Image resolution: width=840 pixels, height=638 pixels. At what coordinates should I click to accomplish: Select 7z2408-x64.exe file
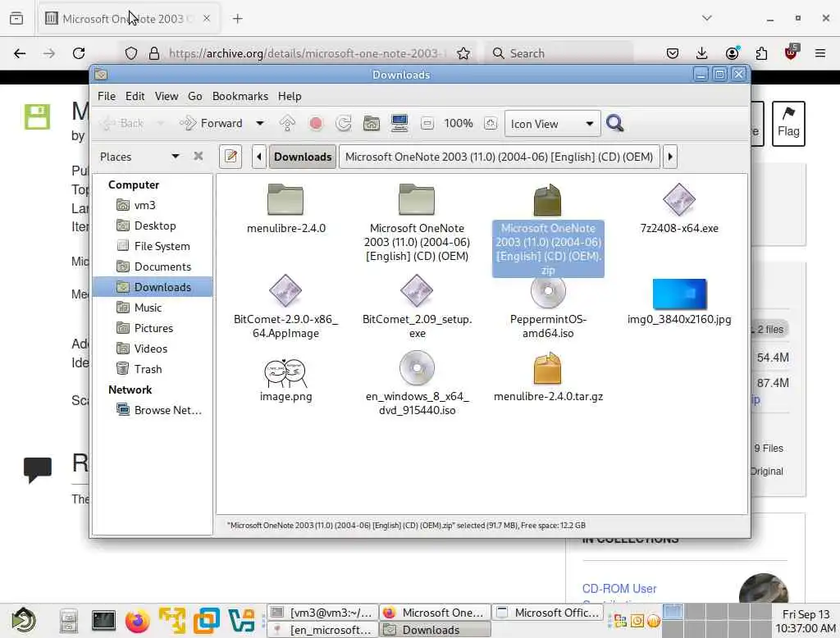click(x=678, y=209)
